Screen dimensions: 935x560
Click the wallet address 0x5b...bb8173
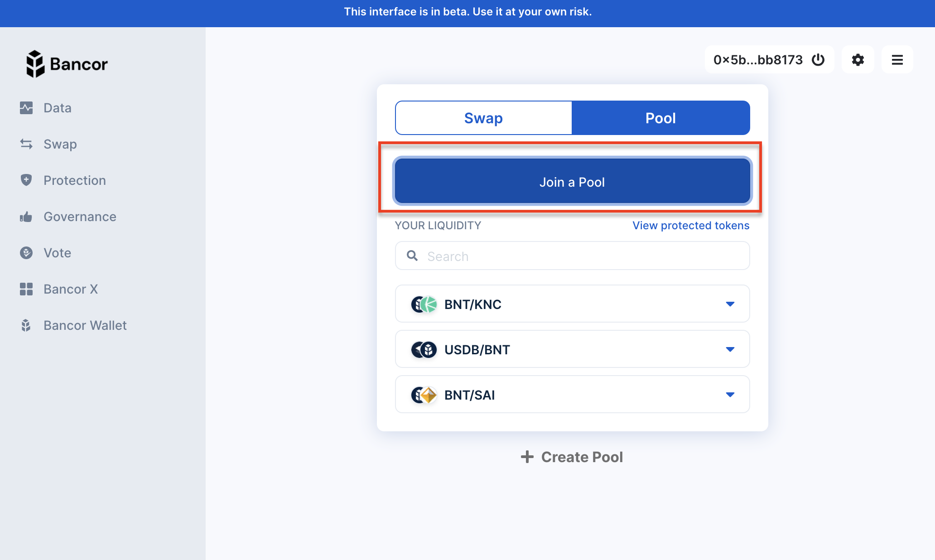[x=758, y=59]
